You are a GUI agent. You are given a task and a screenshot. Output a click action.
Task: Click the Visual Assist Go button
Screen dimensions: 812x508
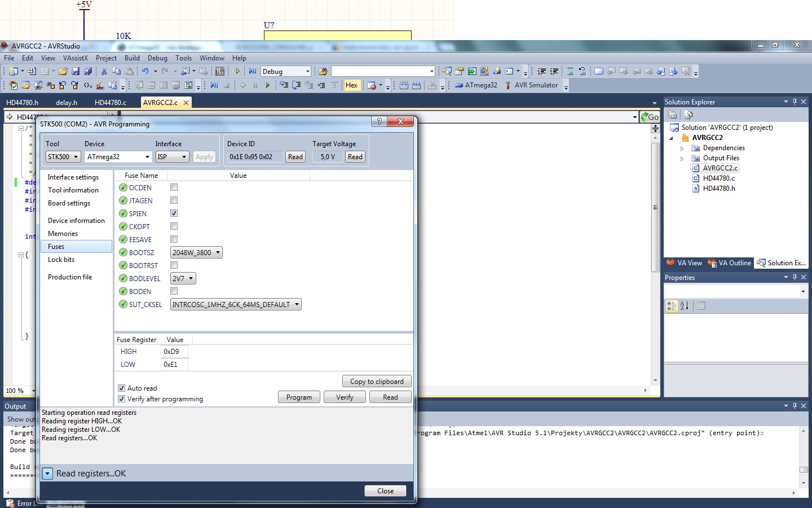pyautogui.click(x=650, y=117)
